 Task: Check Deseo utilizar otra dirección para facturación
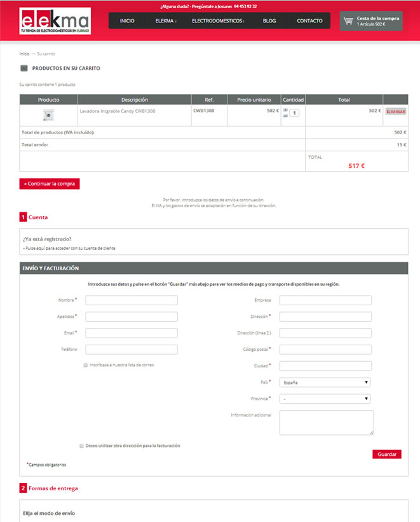81,446
